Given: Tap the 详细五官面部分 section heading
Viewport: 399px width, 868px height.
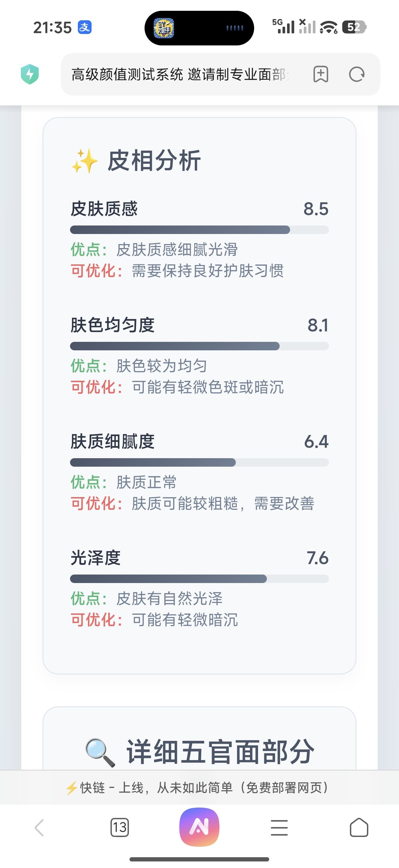Looking at the screenshot, I should click(220, 751).
